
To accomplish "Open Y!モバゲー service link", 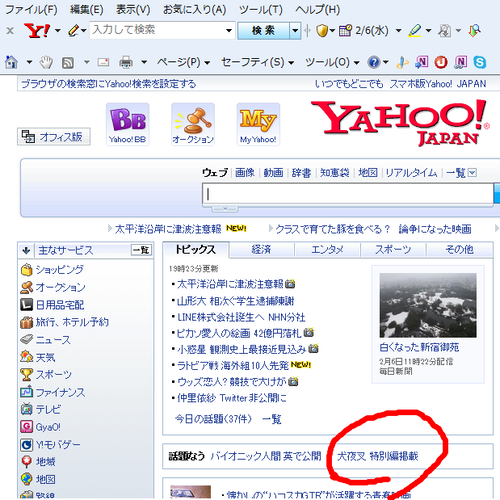I will pos(58,444).
